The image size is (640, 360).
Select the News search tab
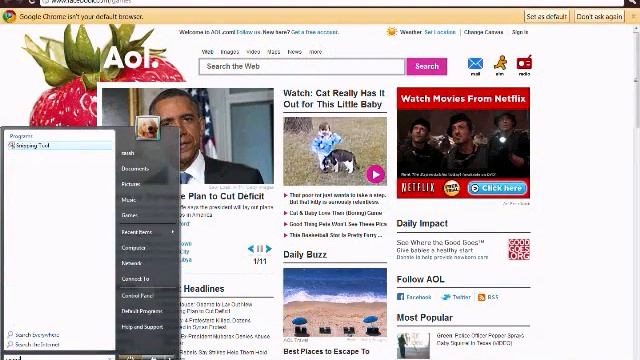pyautogui.click(x=294, y=52)
